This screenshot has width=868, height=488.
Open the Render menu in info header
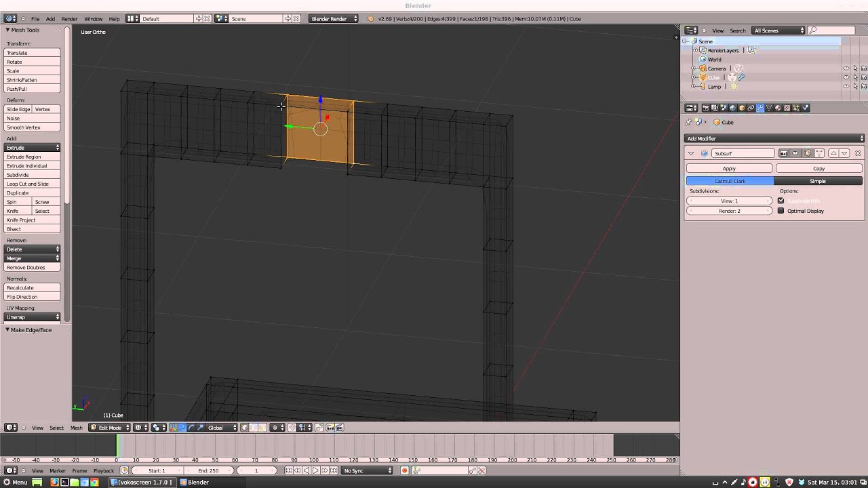coord(69,19)
